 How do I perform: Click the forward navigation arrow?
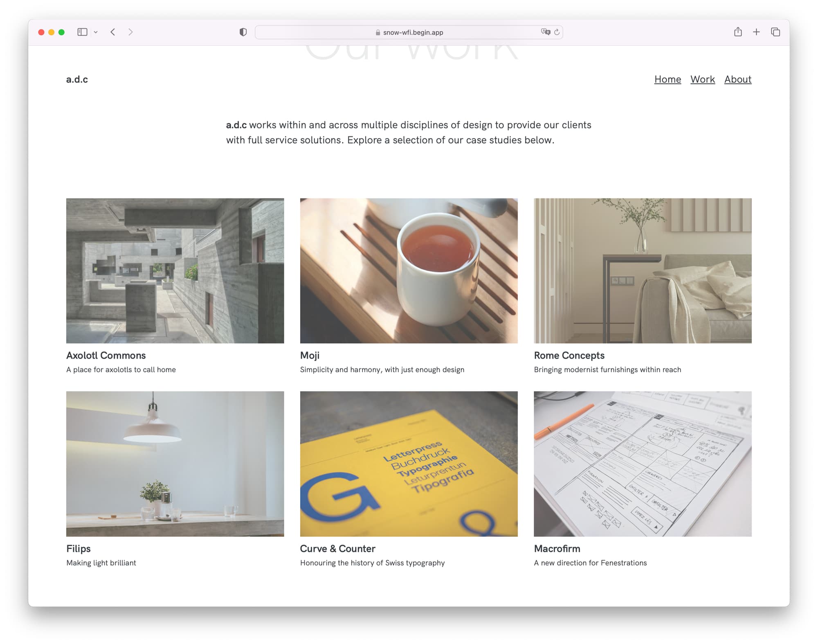131,32
